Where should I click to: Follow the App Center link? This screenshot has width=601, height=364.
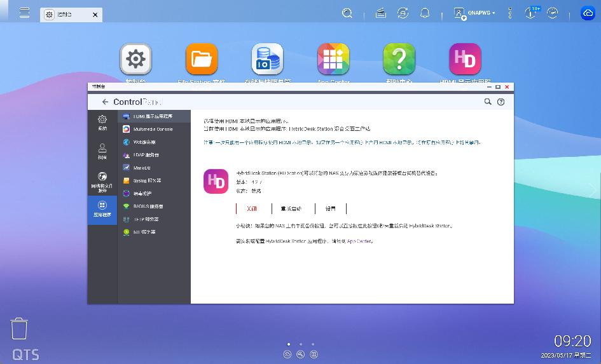point(359,241)
